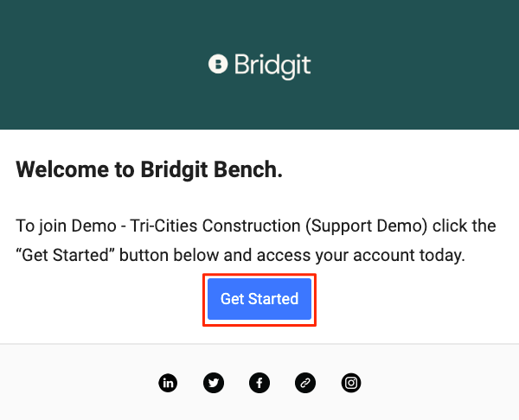Select the Bridgit wordmark in header

tap(272, 66)
